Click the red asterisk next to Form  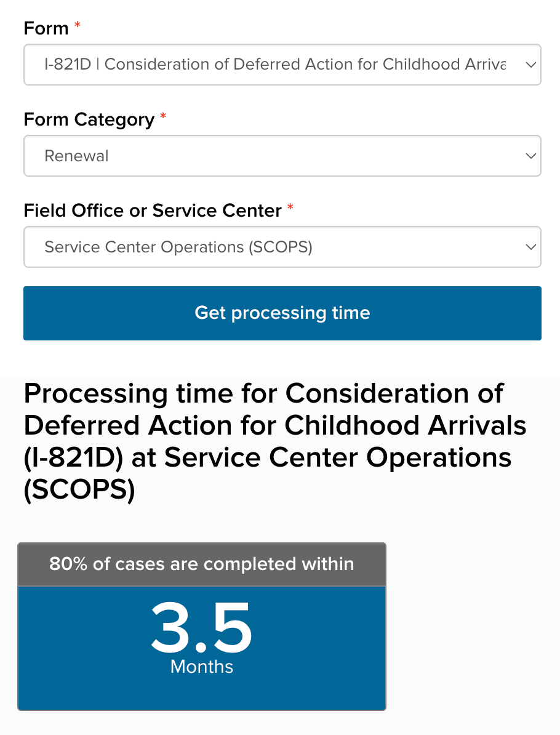[78, 26]
